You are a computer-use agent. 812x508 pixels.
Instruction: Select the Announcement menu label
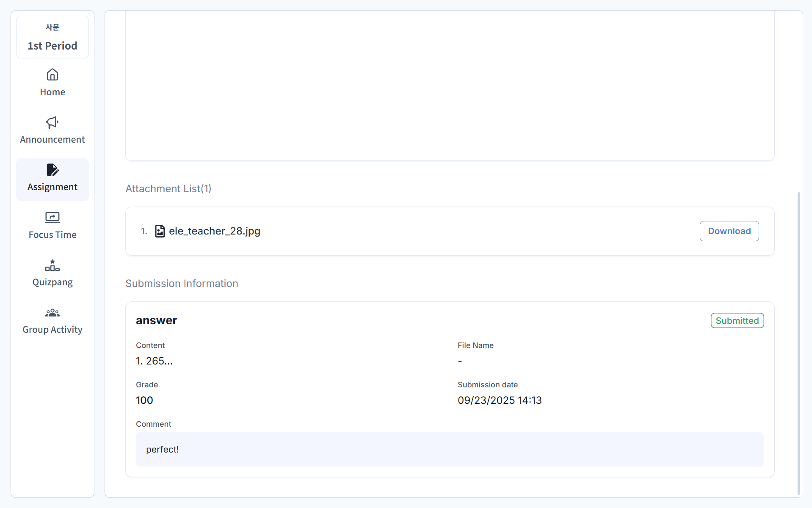pos(52,140)
